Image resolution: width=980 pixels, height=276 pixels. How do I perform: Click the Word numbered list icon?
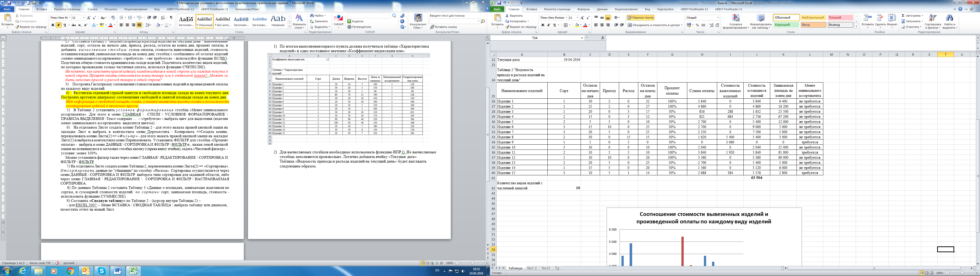(130, 18)
